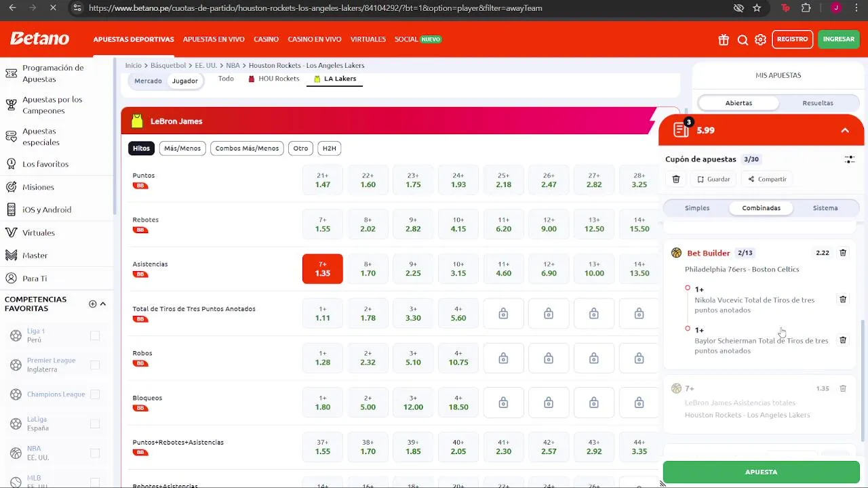Deselect the Asistencias 7+ 1.35 odds
The height and width of the screenshot is (488, 868).
tap(323, 269)
